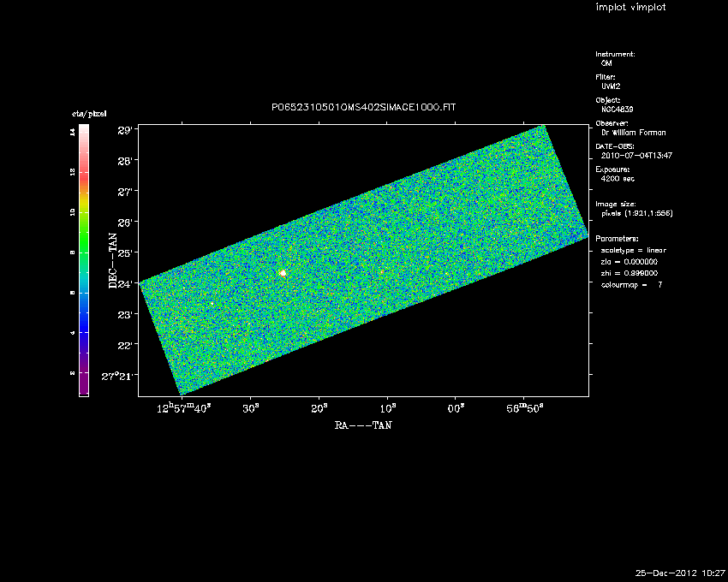This screenshot has height=582, width=728.
Task: Click the 'zhi = 0.999000' parameter
Action: [x=630, y=273]
